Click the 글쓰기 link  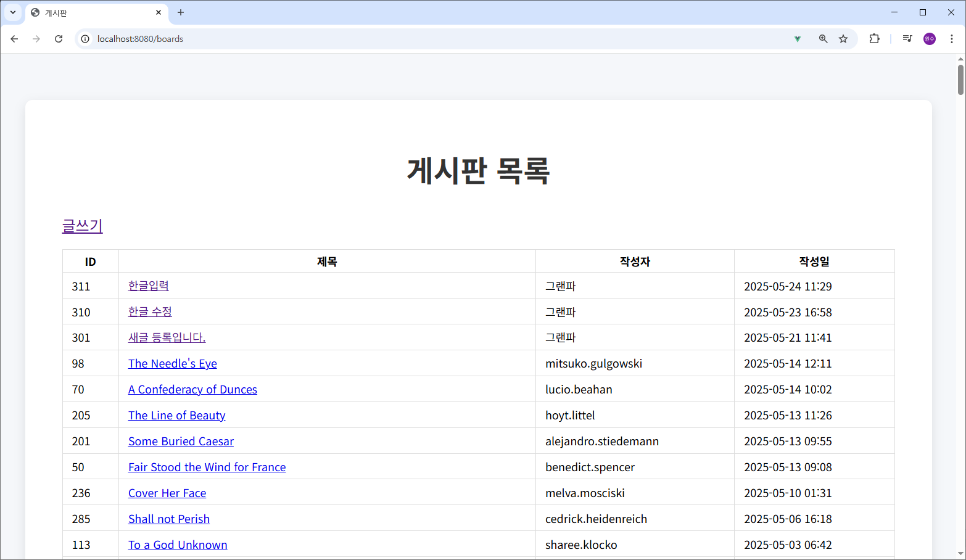point(82,226)
